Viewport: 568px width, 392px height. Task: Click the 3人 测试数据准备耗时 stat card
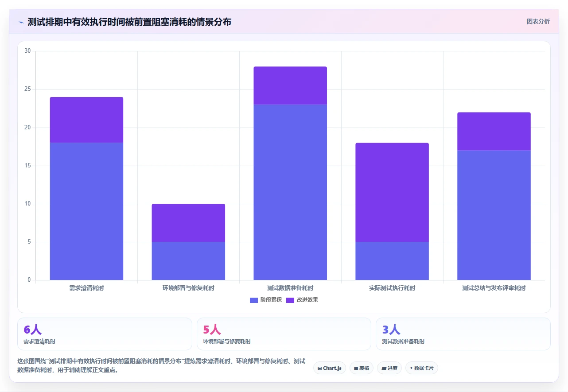[463, 334]
